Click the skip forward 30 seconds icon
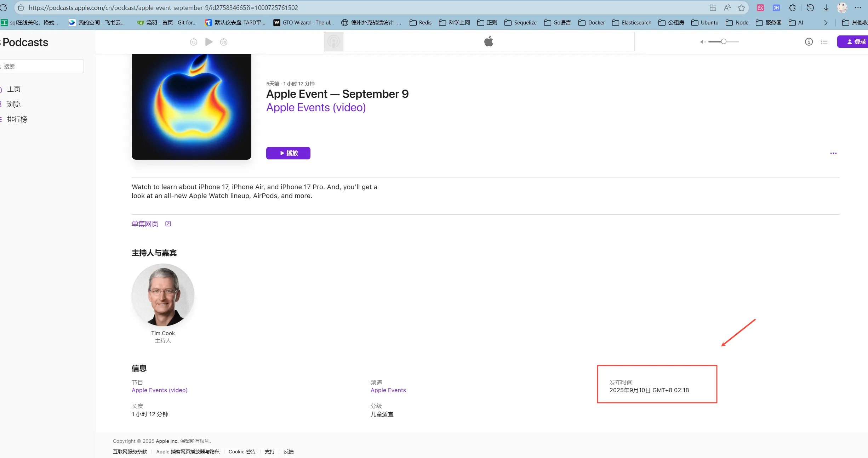This screenshot has height=458, width=868. [224, 42]
